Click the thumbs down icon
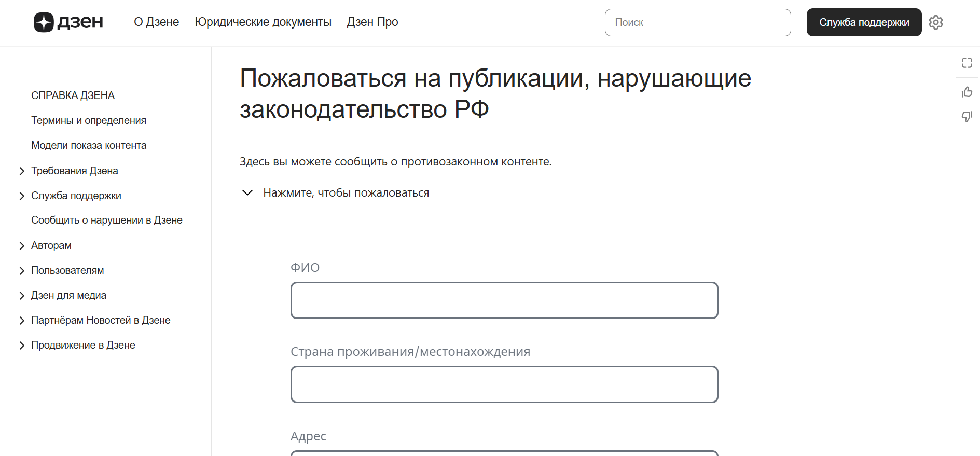The height and width of the screenshot is (456, 980). tap(967, 116)
